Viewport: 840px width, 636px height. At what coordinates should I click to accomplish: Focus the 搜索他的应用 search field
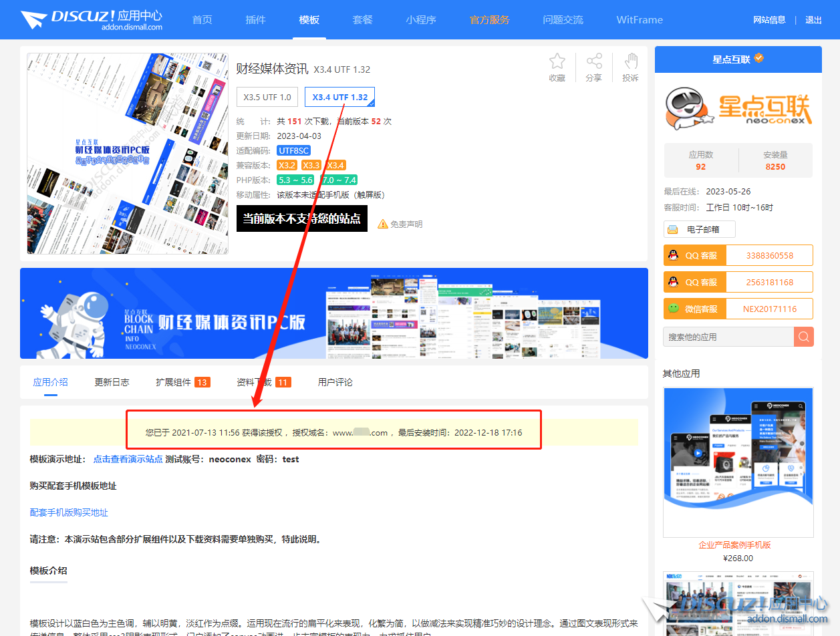click(728, 337)
